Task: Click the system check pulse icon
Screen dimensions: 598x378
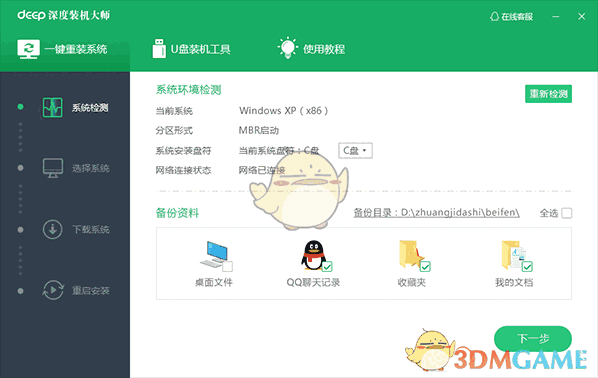Action: coord(53,108)
